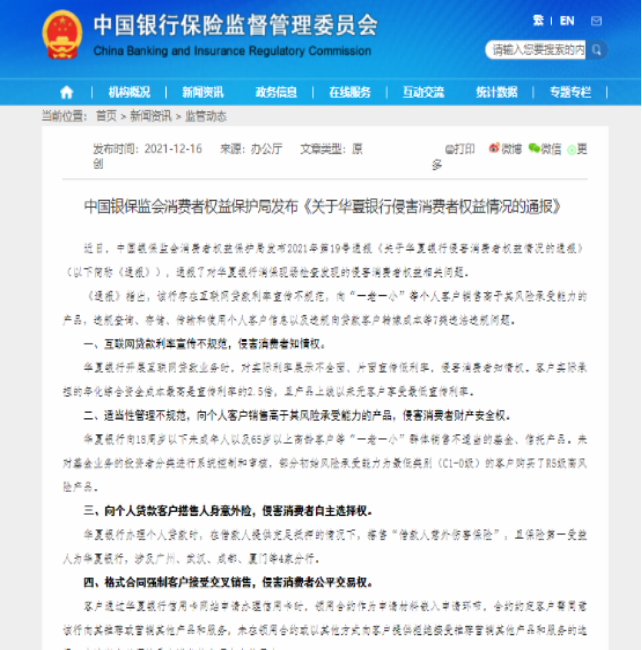Image resolution: width=642 pixels, height=650 pixels.
Task: Click heading 一、互联网贷款利率宣传不规范
Action: click(205, 344)
